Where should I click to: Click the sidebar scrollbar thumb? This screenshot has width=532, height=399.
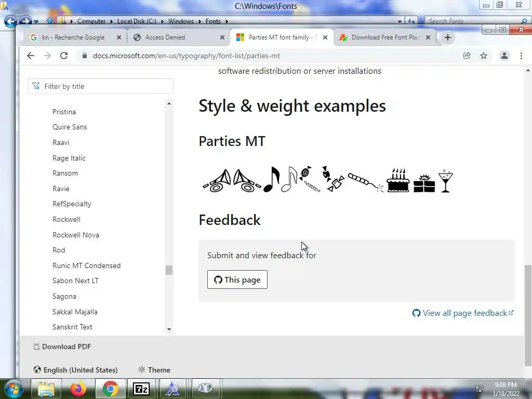point(169,270)
